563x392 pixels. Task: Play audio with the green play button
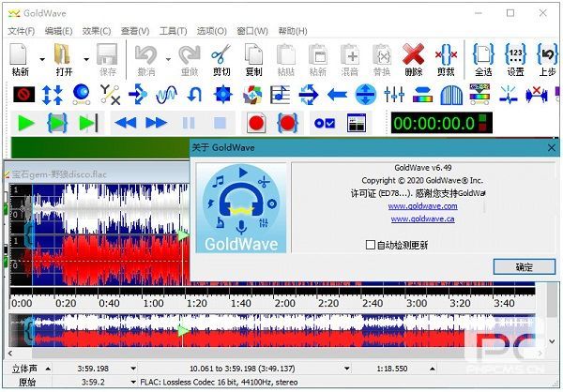[26, 123]
